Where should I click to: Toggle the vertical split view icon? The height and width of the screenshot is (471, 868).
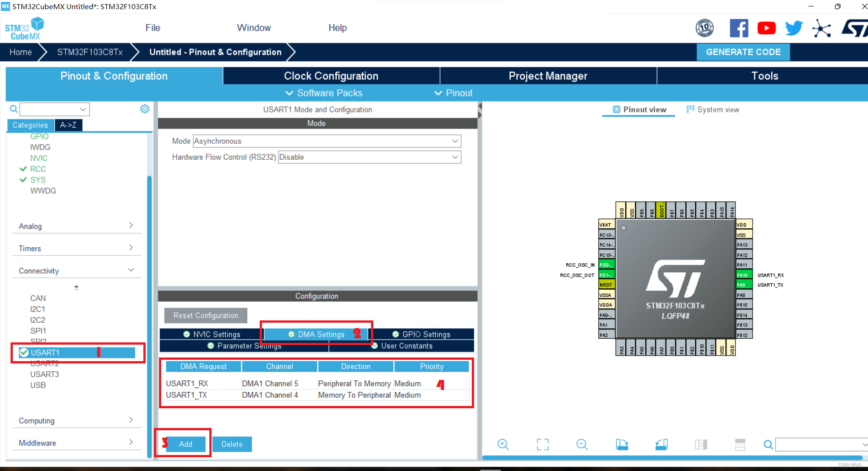[701, 444]
